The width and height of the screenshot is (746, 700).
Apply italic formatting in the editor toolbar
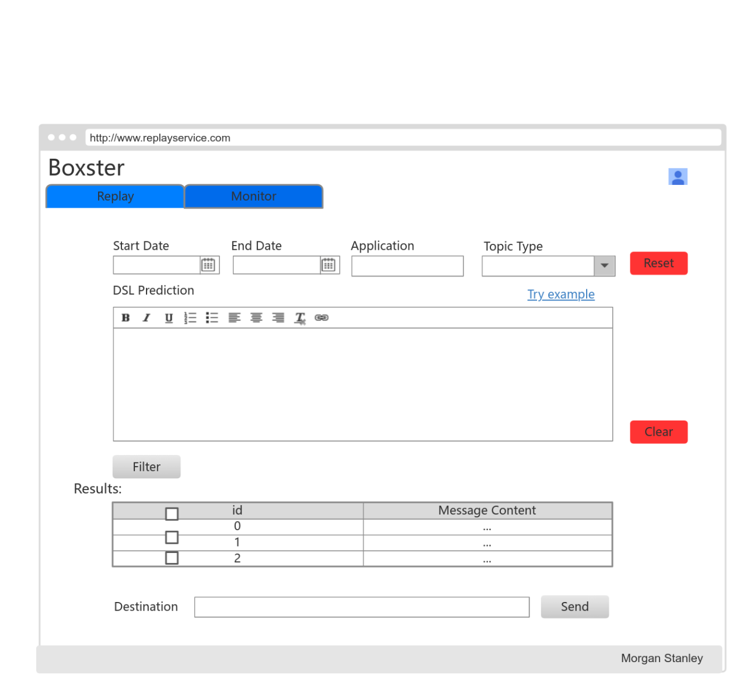(146, 318)
